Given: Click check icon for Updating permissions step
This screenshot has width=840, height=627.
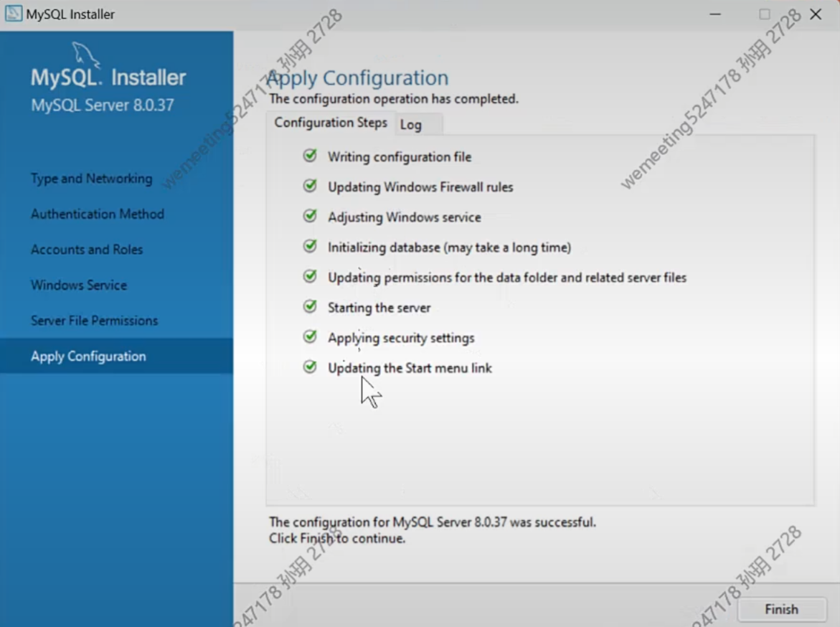Looking at the screenshot, I should coord(310,276).
